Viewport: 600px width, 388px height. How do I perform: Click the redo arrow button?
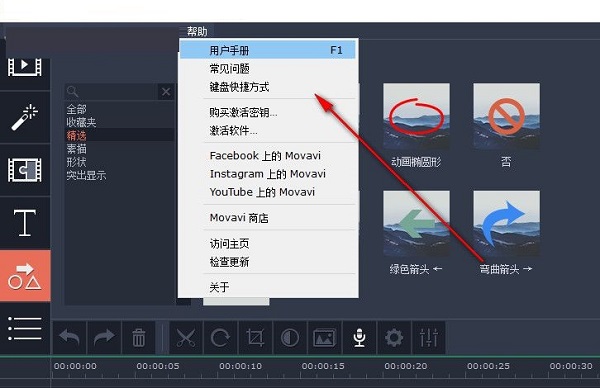pyautogui.click(x=104, y=337)
